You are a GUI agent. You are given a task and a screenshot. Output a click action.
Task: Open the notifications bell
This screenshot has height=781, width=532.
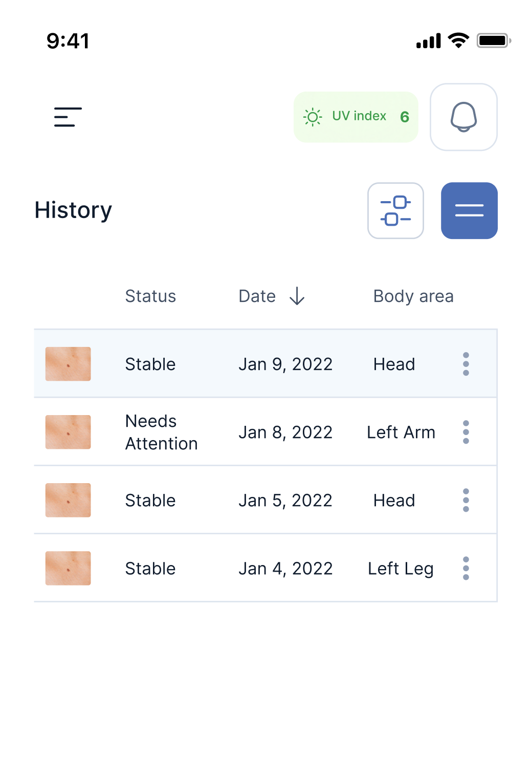tap(463, 117)
